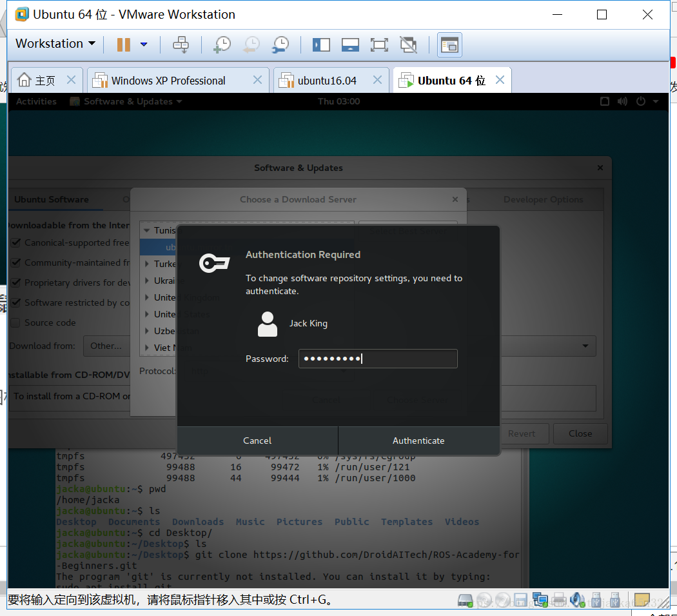Close the 主页 home tab
The width and height of the screenshot is (677, 616).
71,80
